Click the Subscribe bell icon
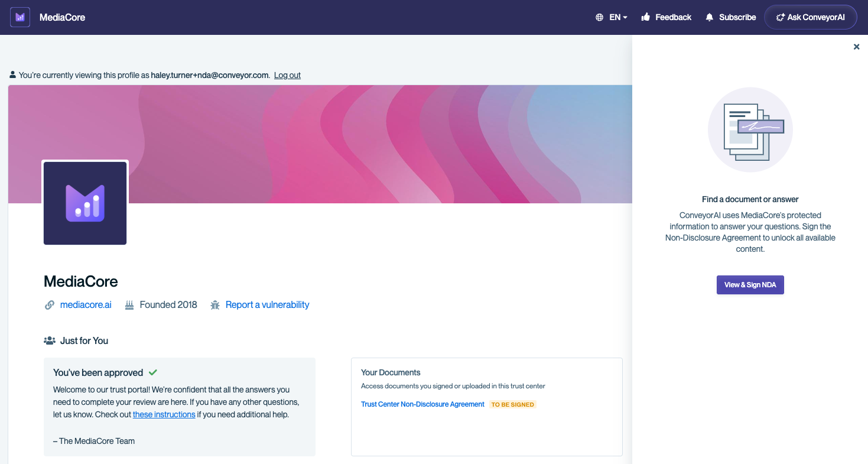Viewport: 868px width, 464px height. point(710,17)
